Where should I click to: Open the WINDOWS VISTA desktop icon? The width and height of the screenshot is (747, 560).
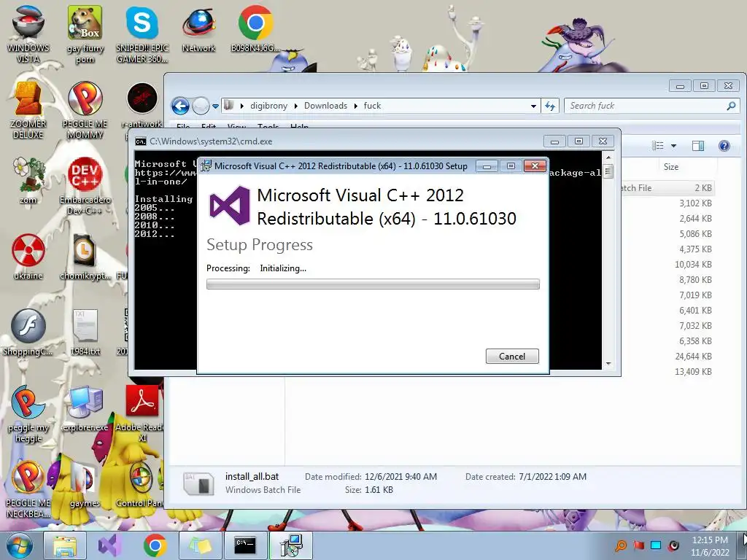28,34
